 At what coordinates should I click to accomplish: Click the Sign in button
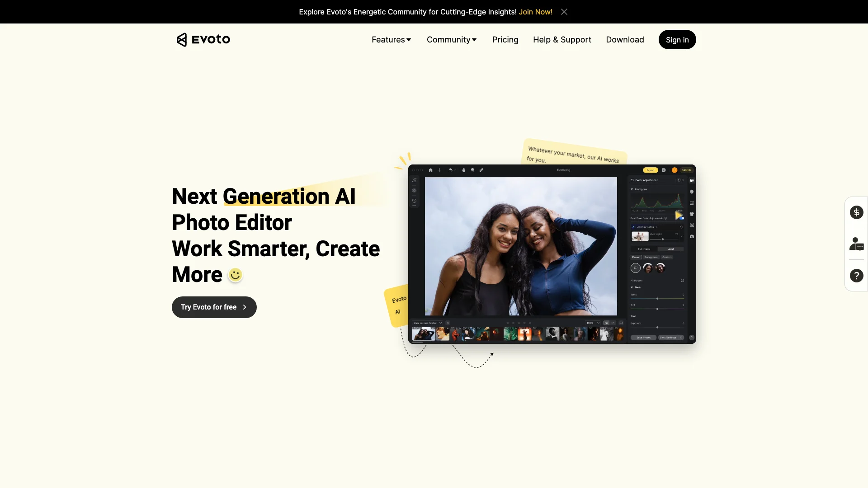[677, 39]
